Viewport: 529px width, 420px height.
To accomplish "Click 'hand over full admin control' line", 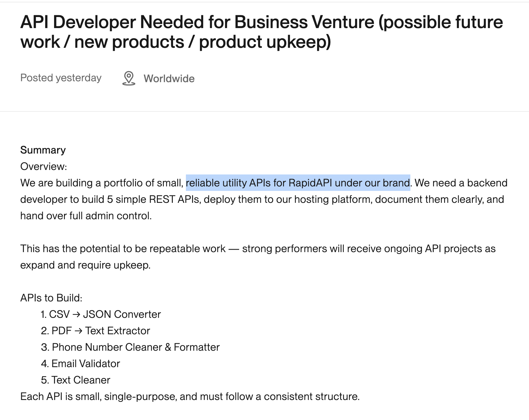I will pos(86,216).
